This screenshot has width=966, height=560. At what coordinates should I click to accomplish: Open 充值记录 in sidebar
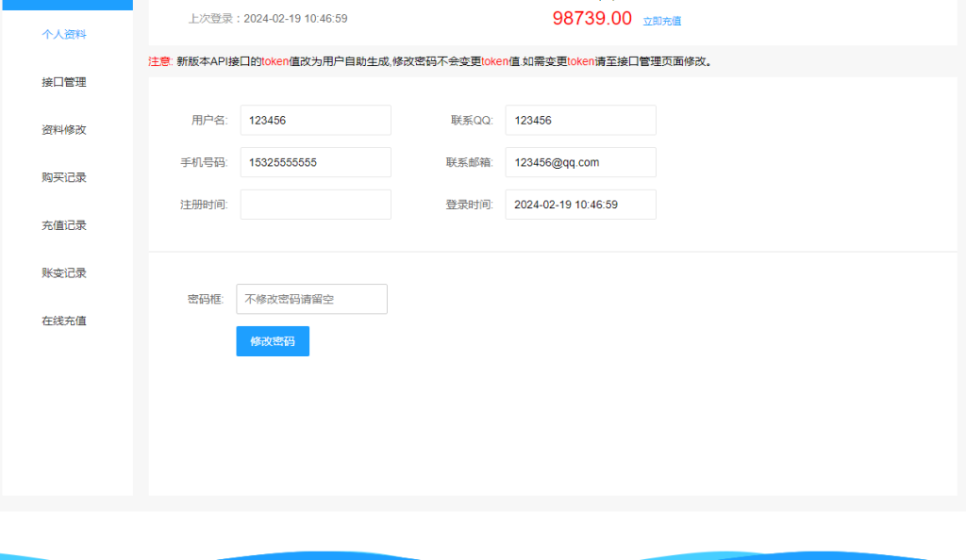point(64,225)
